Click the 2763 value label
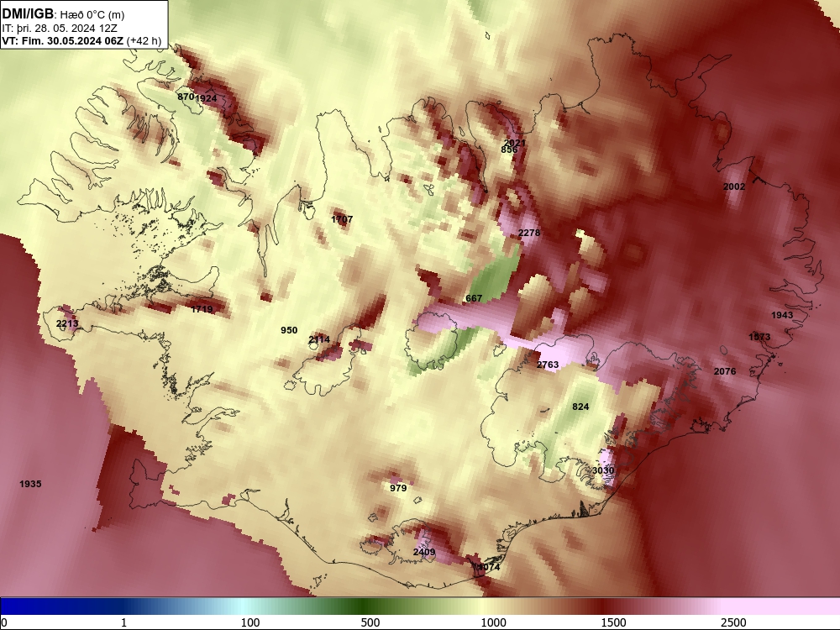 [548, 365]
